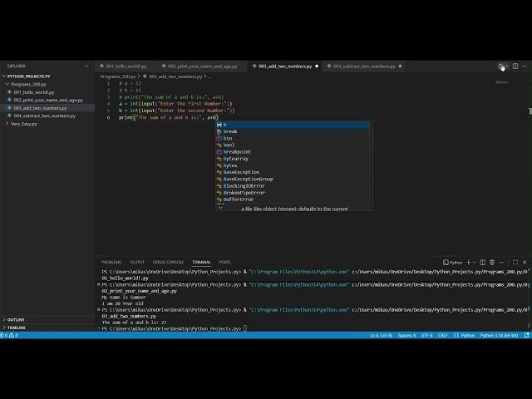This screenshot has width=532, height=399.
Task: Open the Explorer views and more actions menu
Action: point(86,66)
